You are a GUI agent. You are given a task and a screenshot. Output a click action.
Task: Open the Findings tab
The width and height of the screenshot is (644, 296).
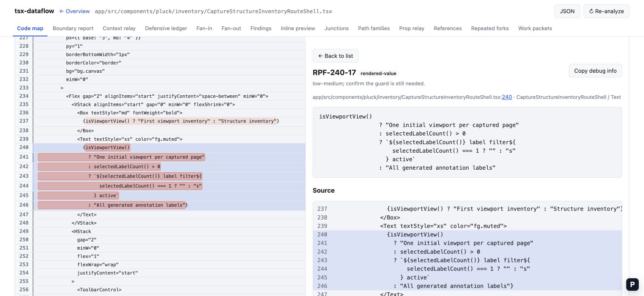point(261,28)
